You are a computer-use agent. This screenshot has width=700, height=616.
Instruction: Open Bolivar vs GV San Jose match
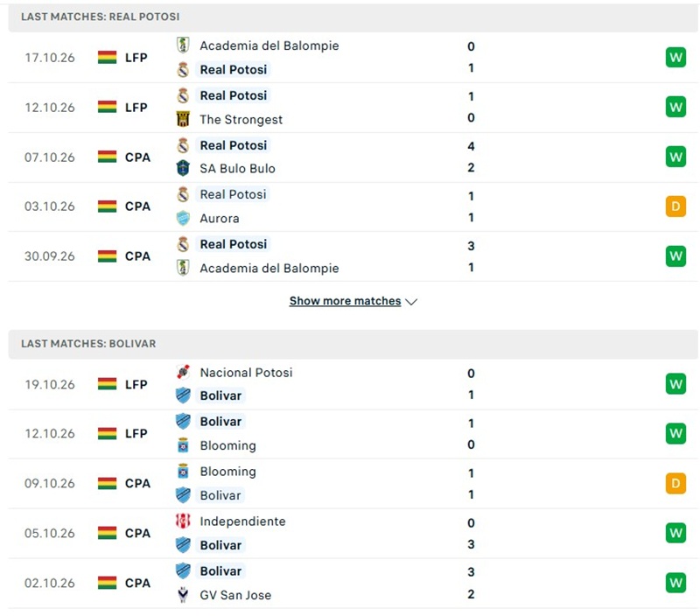click(353, 583)
